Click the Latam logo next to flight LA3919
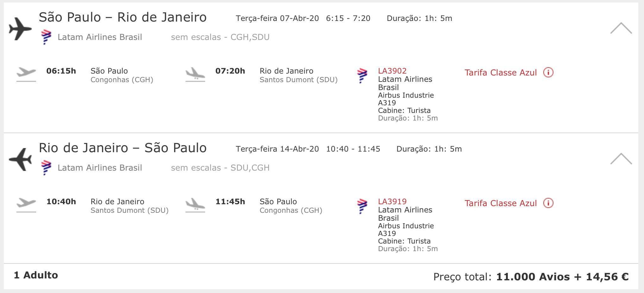The height and width of the screenshot is (293, 644). tap(362, 206)
